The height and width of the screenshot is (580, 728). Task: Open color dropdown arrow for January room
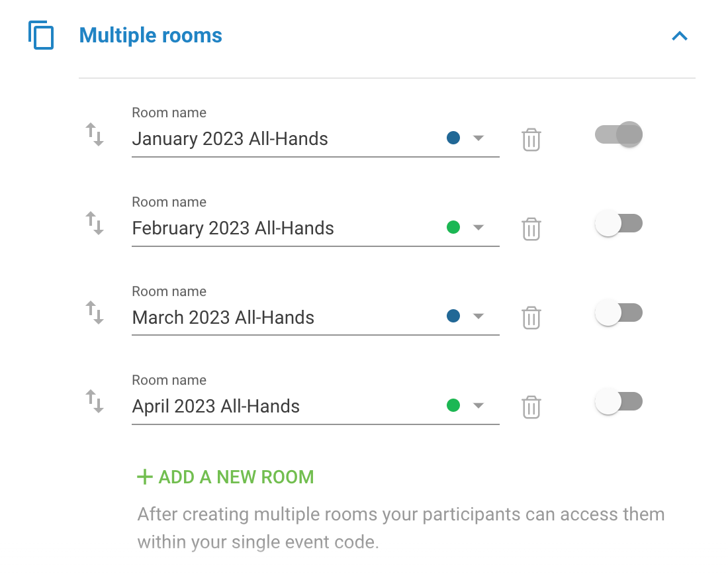pos(478,138)
